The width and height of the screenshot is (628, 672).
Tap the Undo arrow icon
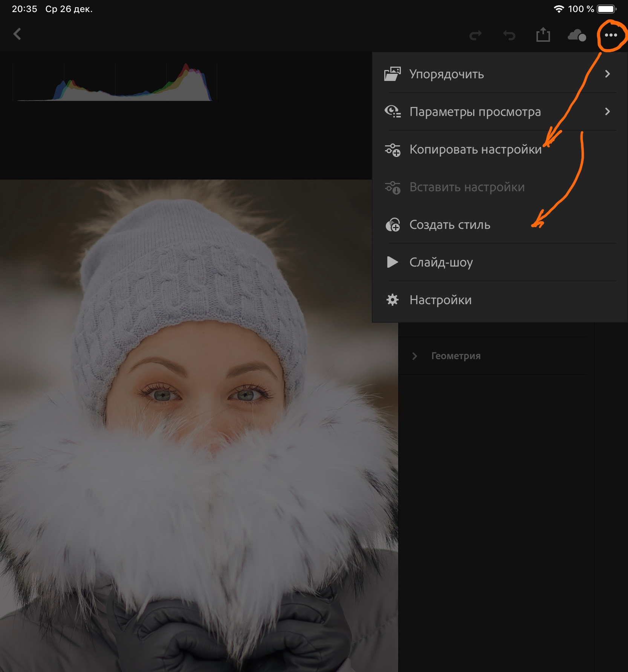click(x=509, y=35)
